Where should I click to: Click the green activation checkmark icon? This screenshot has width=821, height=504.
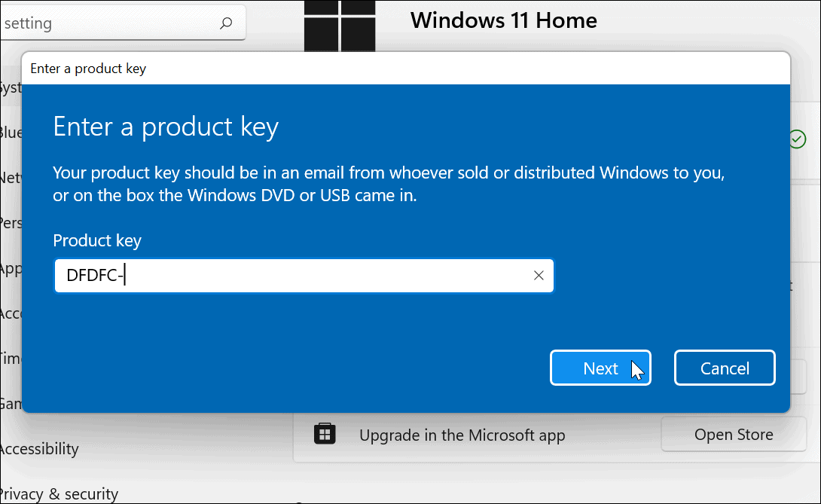pyautogui.click(x=797, y=139)
